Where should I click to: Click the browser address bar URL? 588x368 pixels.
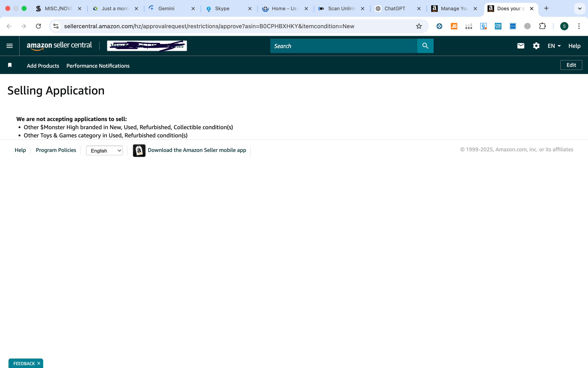tap(209, 26)
